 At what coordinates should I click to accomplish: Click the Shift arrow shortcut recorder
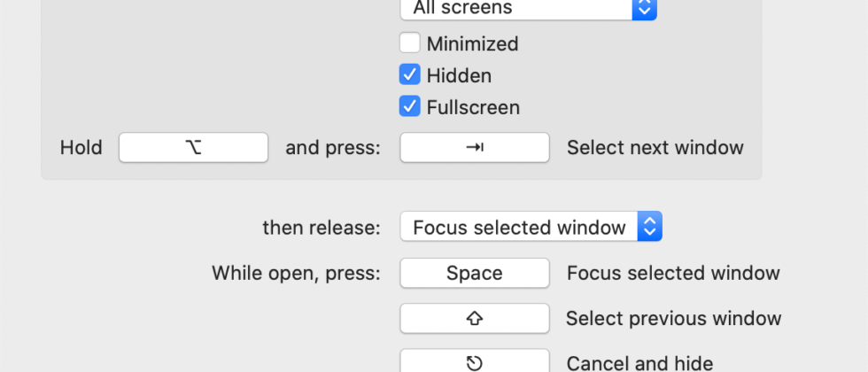click(475, 319)
